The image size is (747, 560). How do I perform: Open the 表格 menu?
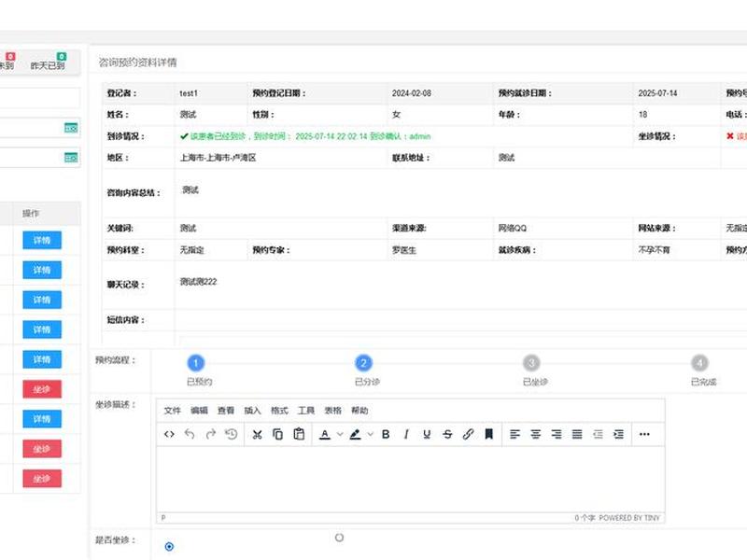pyautogui.click(x=333, y=411)
